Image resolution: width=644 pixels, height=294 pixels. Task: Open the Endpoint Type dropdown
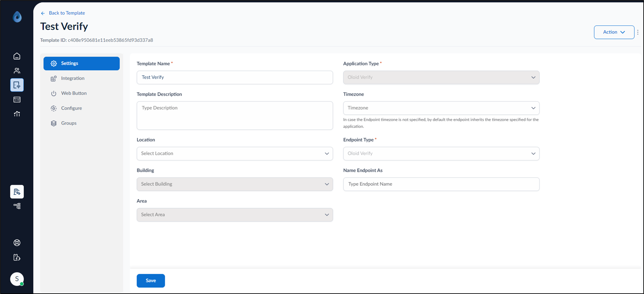click(x=441, y=154)
